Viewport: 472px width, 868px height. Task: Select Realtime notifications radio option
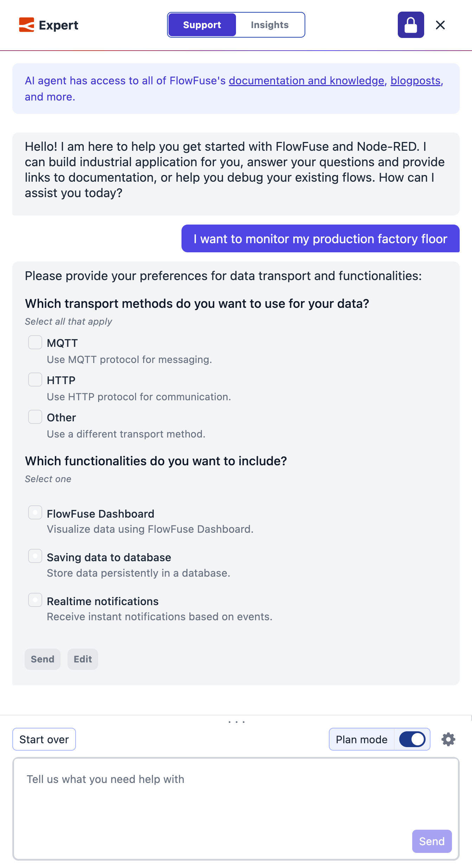[x=35, y=600]
